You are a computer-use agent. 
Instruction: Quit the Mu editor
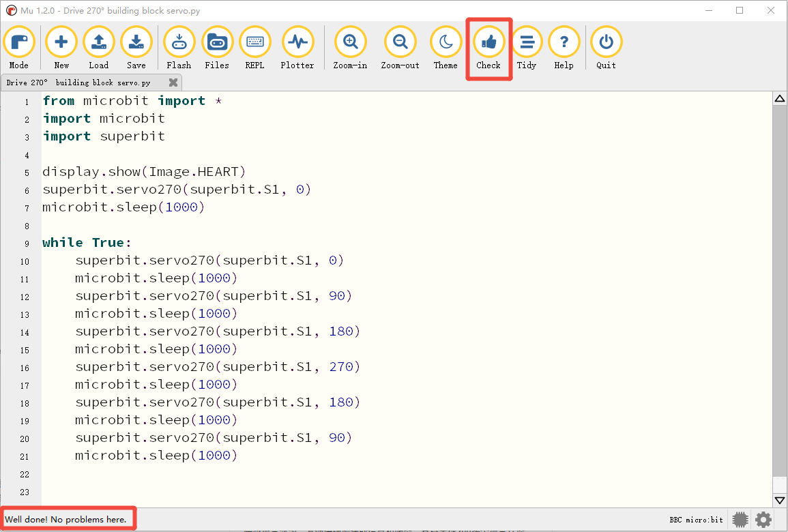pyautogui.click(x=606, y=48)
